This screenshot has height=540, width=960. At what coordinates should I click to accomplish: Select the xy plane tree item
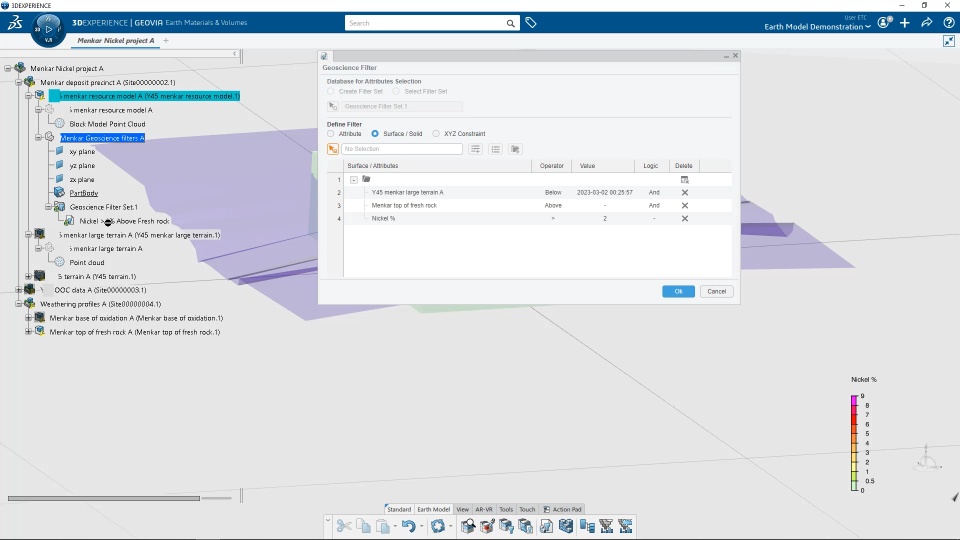click(82, 151)
